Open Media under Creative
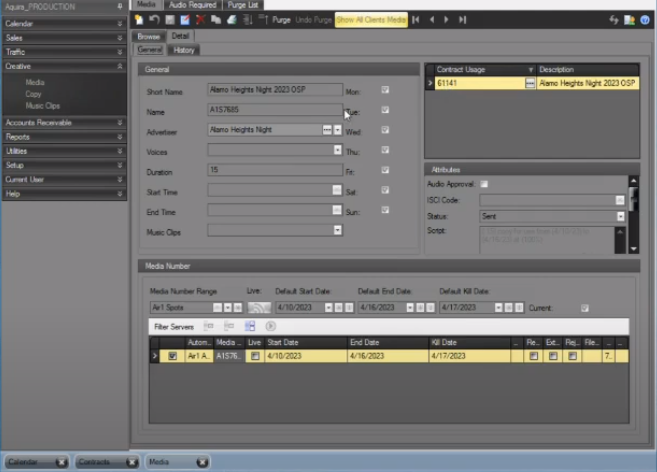This screenshot has height=472, width=657. [35, 82]
